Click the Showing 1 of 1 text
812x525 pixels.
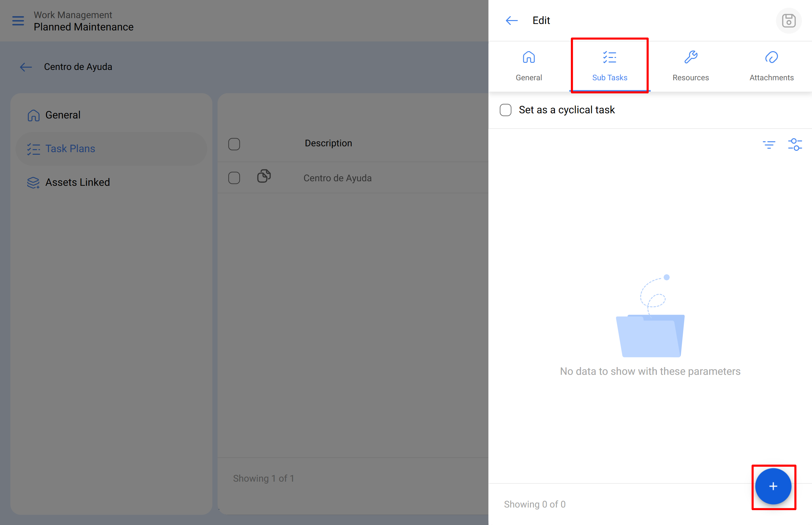click(x=264, y=478)
